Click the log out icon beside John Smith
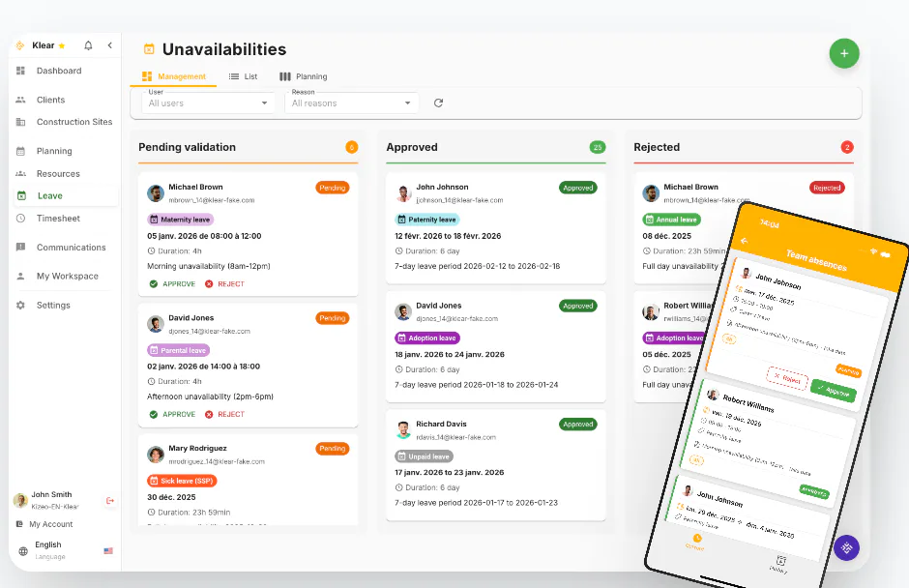The width and height of the screenshot is (909, 588). [x=109, y=500]
